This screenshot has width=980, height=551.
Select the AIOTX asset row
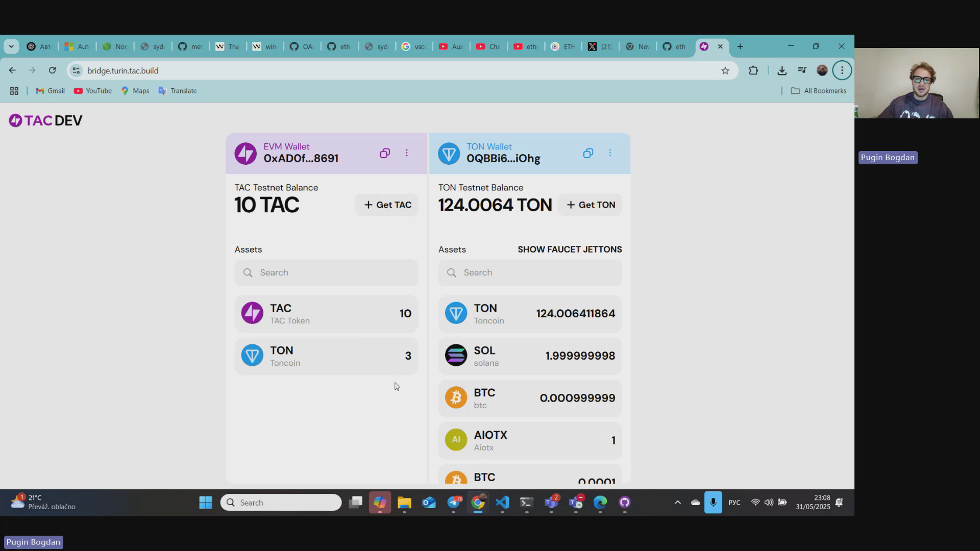pyautogui.click(x=530, y=441)
